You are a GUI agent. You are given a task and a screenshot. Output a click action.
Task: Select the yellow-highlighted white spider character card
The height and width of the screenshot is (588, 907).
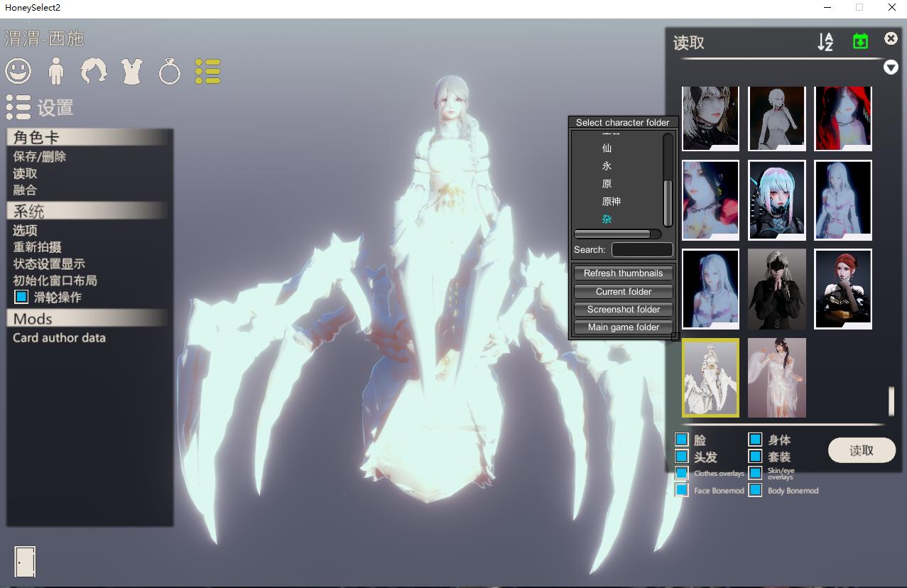(710, 378)
